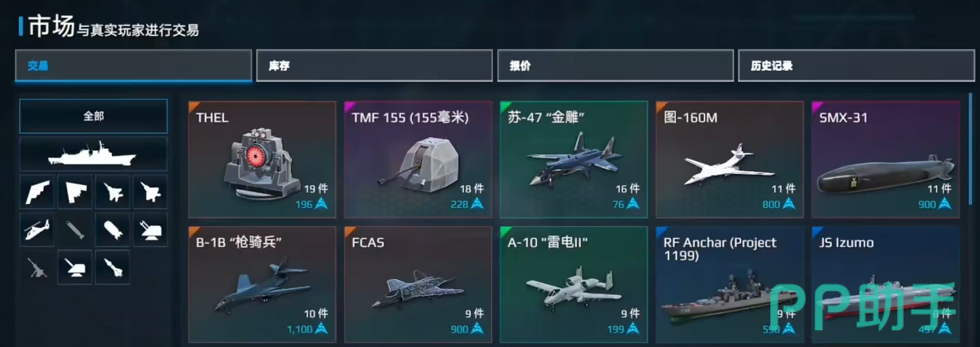Image resolution: width=980 pixels, height=347 pixels.
Task: Open the THEL laser item card
Action: [262, 160]
